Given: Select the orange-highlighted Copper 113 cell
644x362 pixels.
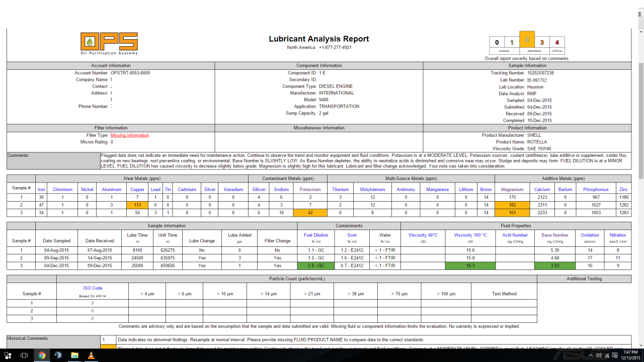Looking at the screenshot, I should pyautogui.click(x=137, y=205).
